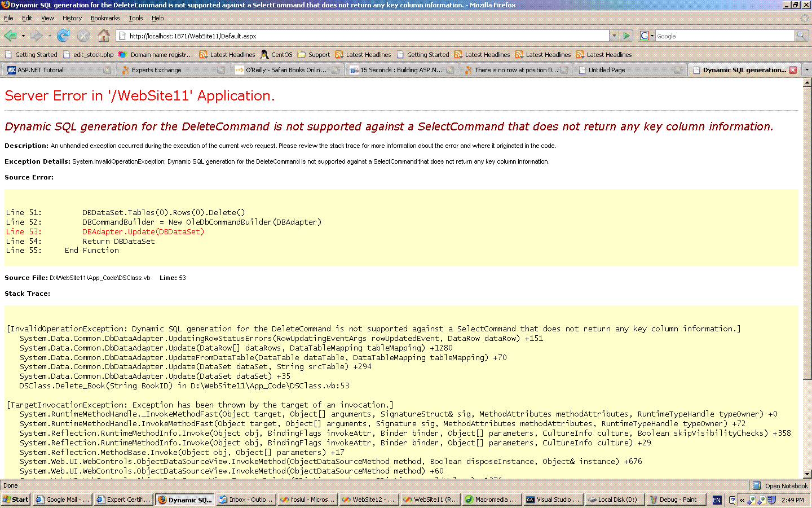Viewport: 812px width, 508px height.
Task: Click the Windows Start button
Action: (x=15, y=500)
